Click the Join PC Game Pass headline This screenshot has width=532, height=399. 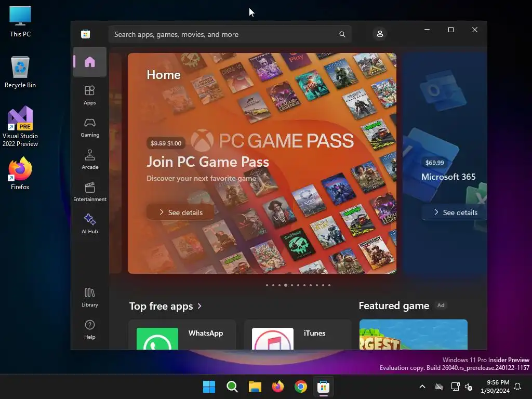point(208,162)
